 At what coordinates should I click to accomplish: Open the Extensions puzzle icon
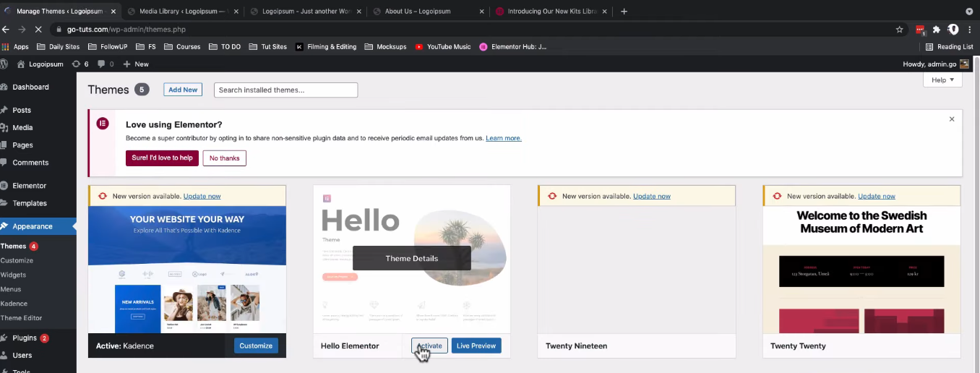(937, 30)
